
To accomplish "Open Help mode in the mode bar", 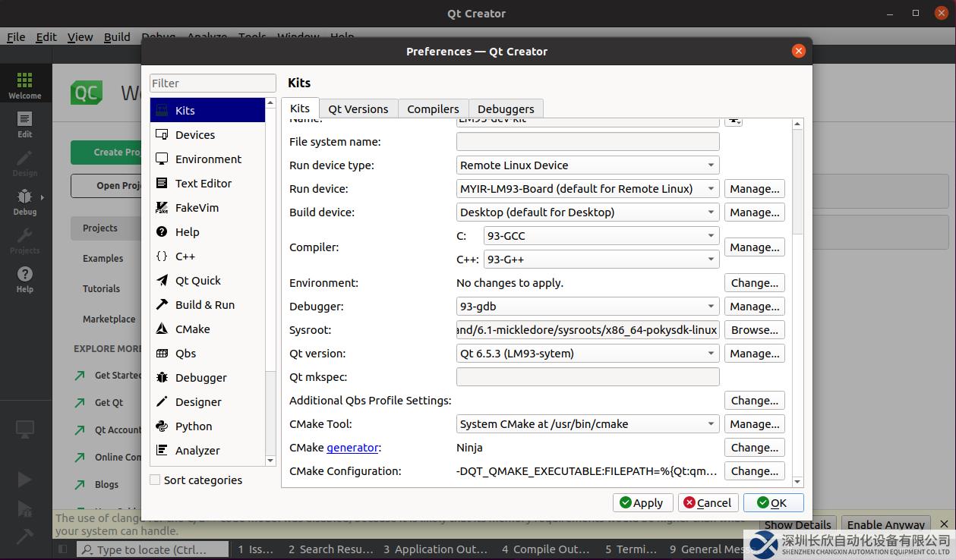I will click(x=25, y=279).
